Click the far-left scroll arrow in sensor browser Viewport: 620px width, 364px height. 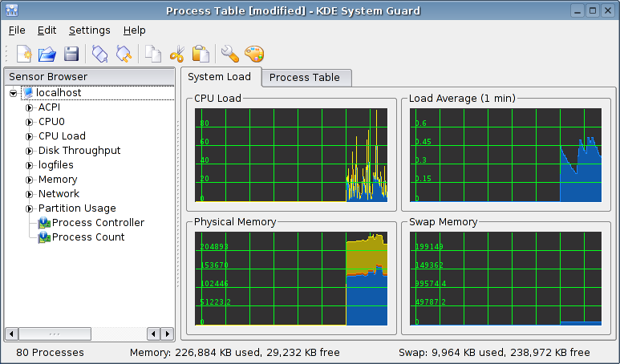coord(11,334)
